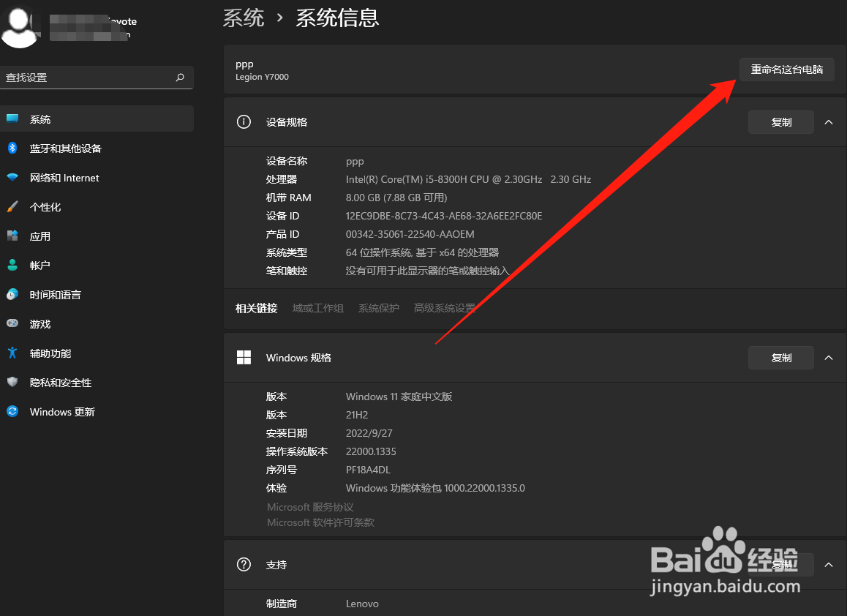The width and height of the screenshot is (847, 616).
Task: Click the 系统 monitor icon in sidebar
Action: click(12, 119)
